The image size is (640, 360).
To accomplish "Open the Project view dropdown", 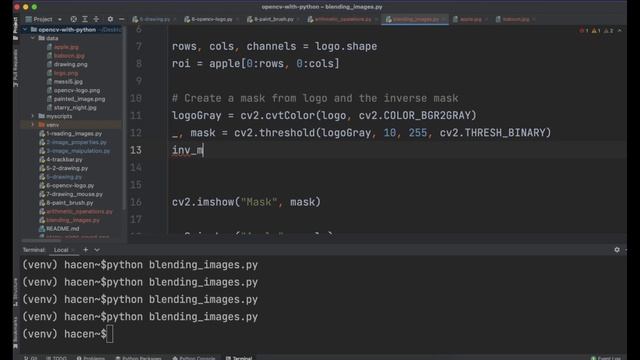I will pos(43,19).
